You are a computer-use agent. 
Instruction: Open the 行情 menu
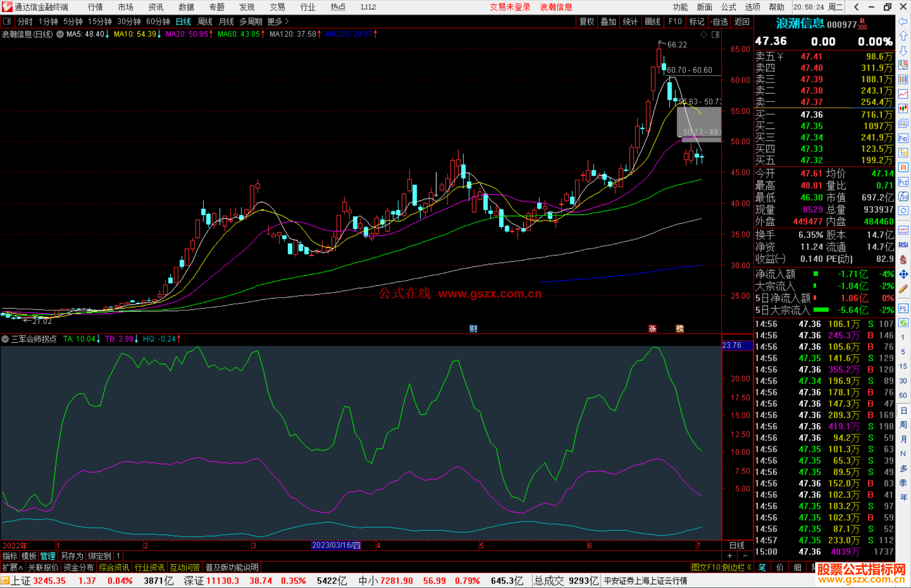tap(95, 7)
